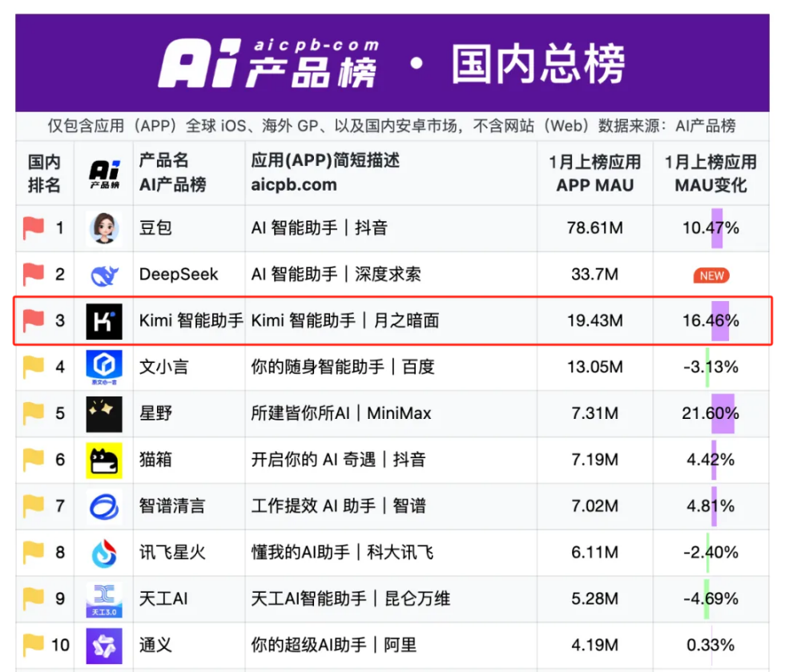Click description 工作提效 AI 助手｜智谱

point(338,505)
